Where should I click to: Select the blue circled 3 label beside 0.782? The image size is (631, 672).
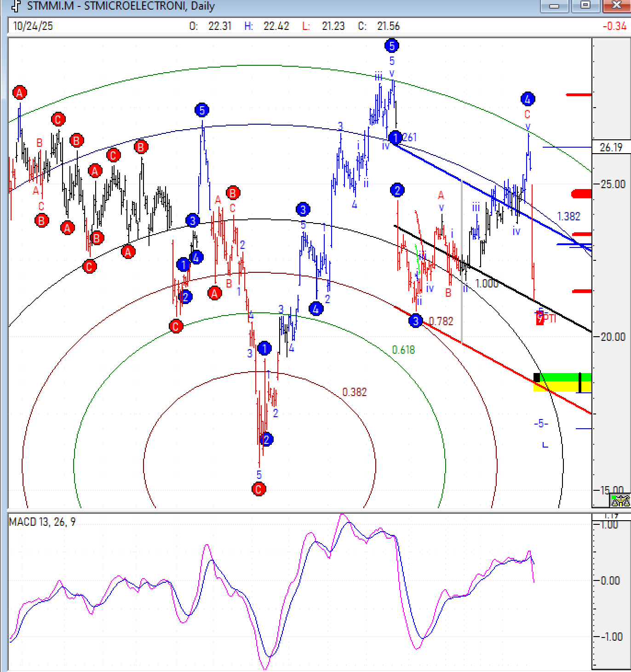(x=415, y=321)
